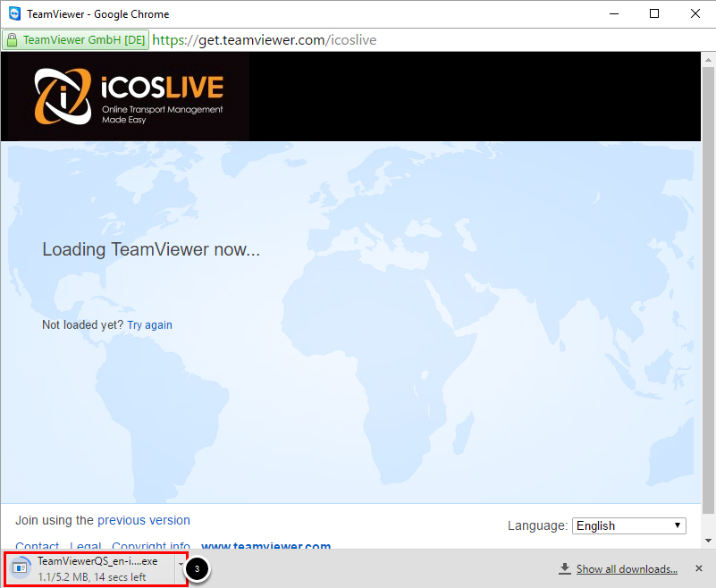Click the iCOS LIVE logo
The height and width of the screenshot is (588, 716).
(x=129, y=97)
